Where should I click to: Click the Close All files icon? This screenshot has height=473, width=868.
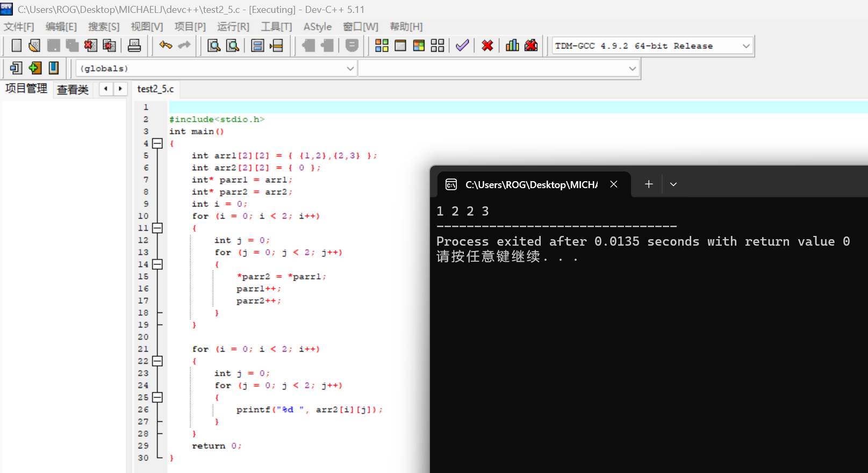click(x=109, y=46)
